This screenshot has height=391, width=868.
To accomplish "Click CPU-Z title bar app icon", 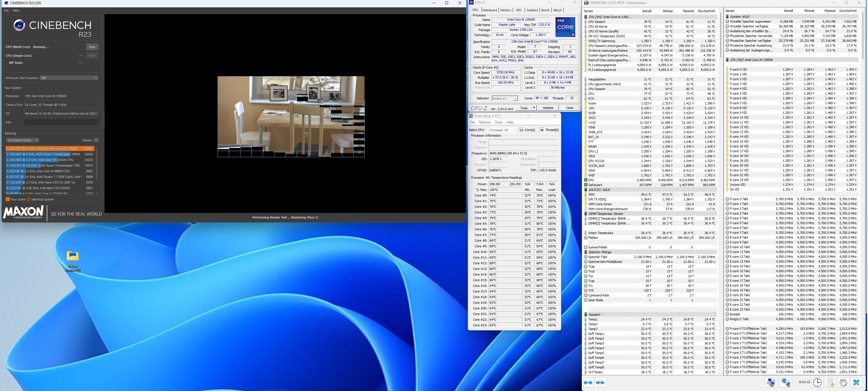I will coord(472,2).
